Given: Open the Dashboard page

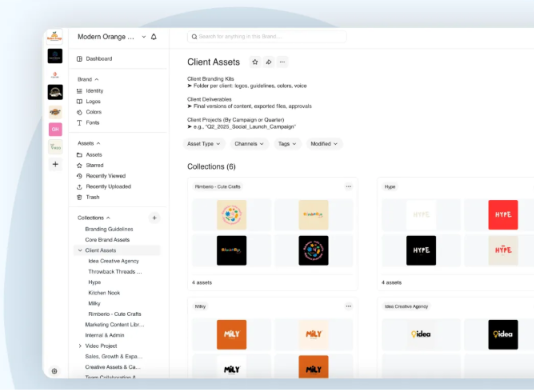Looking at the screenshot, I should tap(99, 59).
